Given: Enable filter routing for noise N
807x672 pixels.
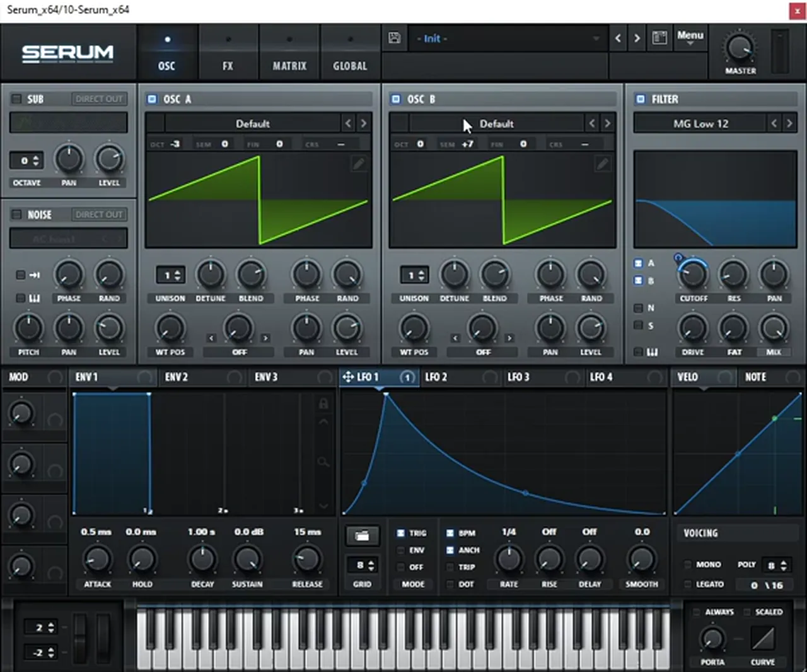Looking at the screenshot, I should (639, 308).
